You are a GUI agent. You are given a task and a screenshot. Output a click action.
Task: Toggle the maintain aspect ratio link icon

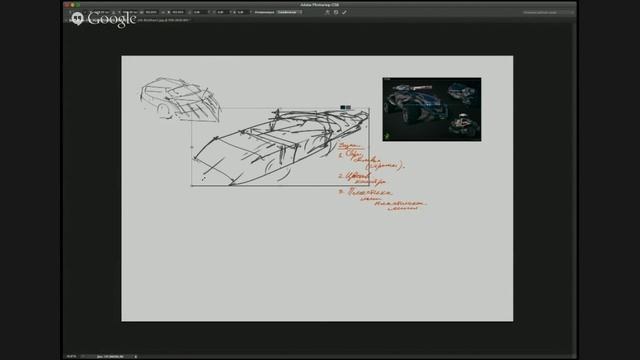coord(162,12)
